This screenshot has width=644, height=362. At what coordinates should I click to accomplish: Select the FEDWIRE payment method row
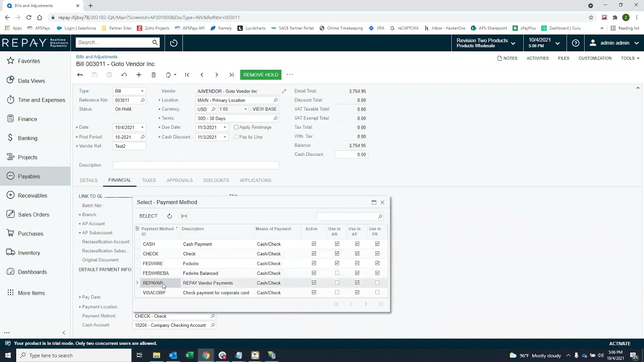[x=262, y=263]
